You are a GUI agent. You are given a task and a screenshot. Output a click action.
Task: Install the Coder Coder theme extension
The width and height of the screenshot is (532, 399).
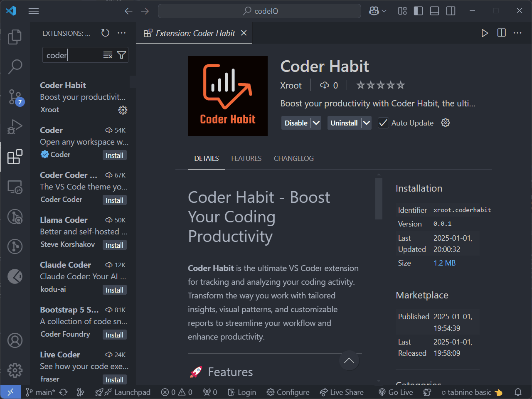(x=114, y=200)
